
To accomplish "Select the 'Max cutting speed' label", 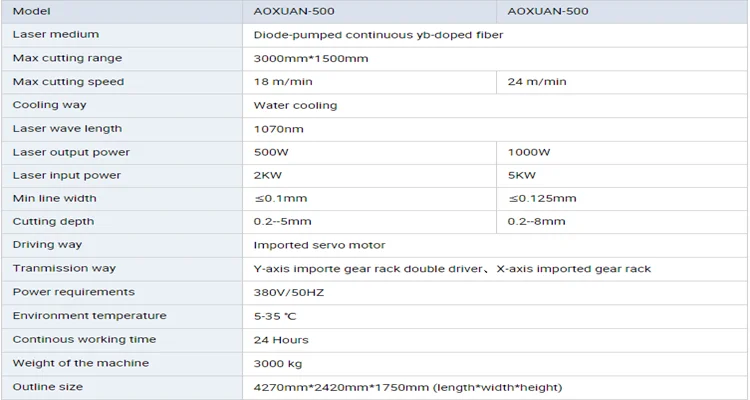I will [68, 82].
